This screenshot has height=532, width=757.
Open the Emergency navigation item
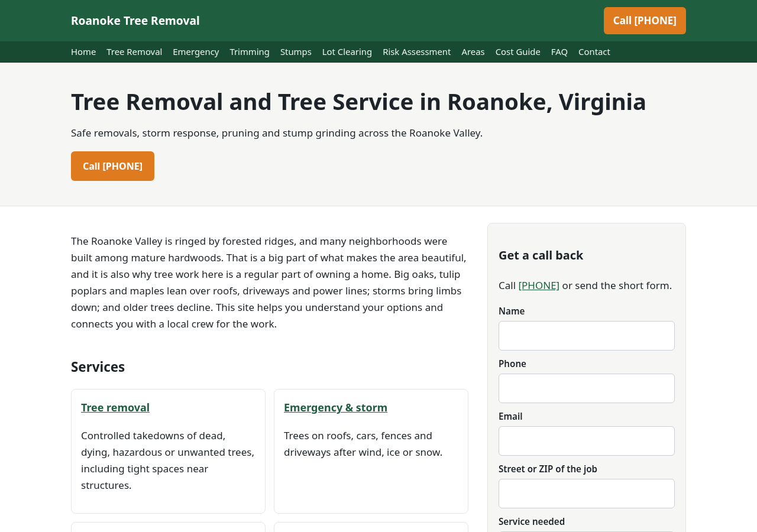(196, 52)
